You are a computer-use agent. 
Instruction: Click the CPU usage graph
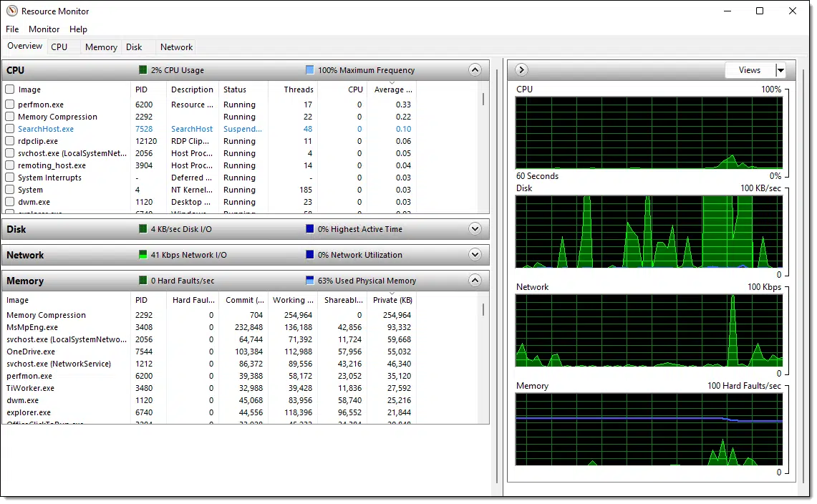click(x=649, y=132)
